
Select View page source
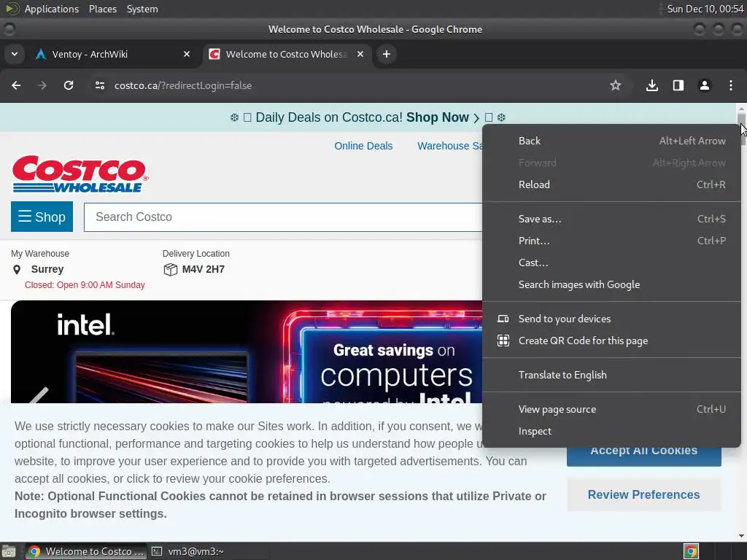[x=612, y=410]
